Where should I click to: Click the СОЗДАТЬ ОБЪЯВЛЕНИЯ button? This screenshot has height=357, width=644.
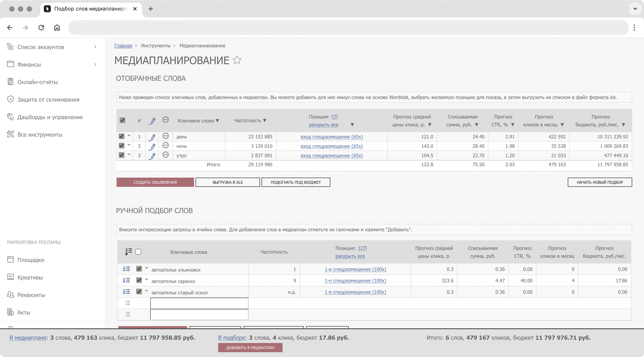155,182
